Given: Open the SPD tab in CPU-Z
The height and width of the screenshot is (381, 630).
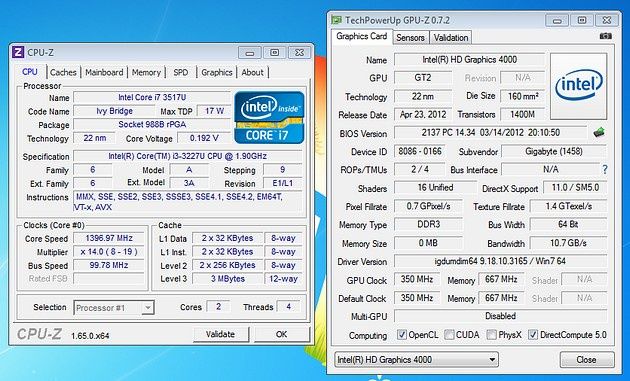Looking at the screenshot, I should point(181,72).
